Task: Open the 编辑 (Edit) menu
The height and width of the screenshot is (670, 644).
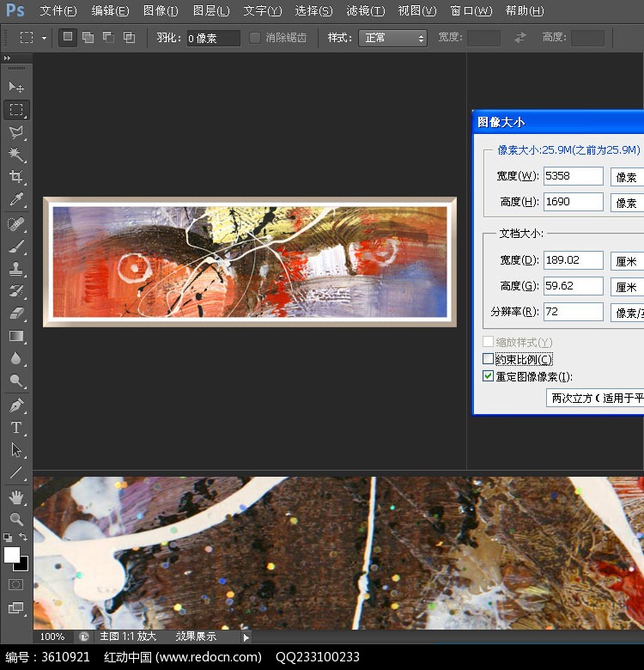Action: [x=110, y=10]
